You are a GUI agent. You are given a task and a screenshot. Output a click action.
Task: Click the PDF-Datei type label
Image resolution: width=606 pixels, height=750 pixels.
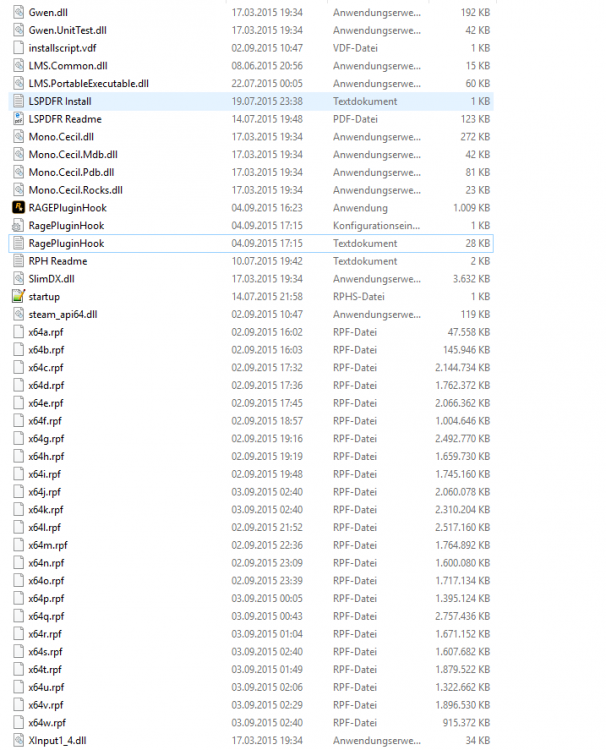click(355, 119)
